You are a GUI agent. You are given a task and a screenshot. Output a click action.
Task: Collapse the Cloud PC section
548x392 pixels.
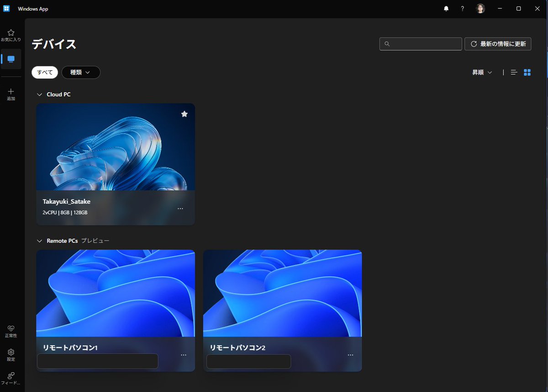tap(39, 94)
